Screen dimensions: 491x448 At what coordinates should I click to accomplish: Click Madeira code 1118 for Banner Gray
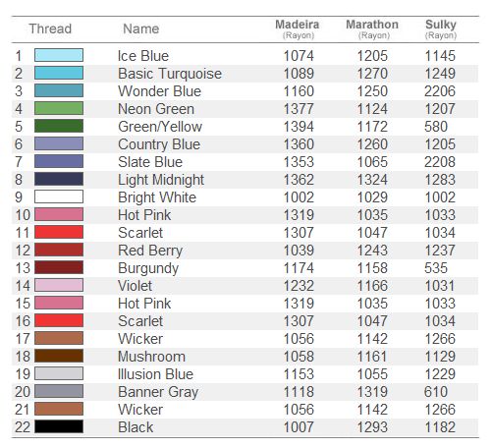pos(299,392)
